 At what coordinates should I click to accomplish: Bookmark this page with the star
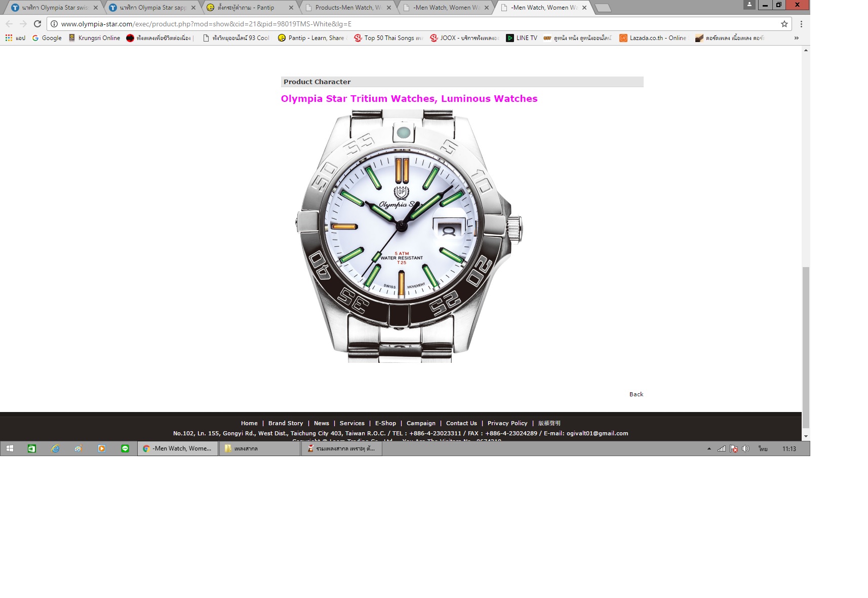(784, 24)
